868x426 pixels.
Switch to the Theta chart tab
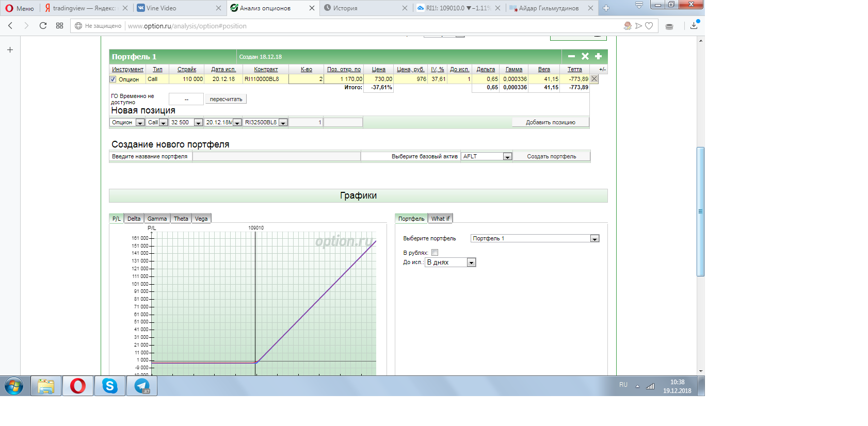[181, 219]
